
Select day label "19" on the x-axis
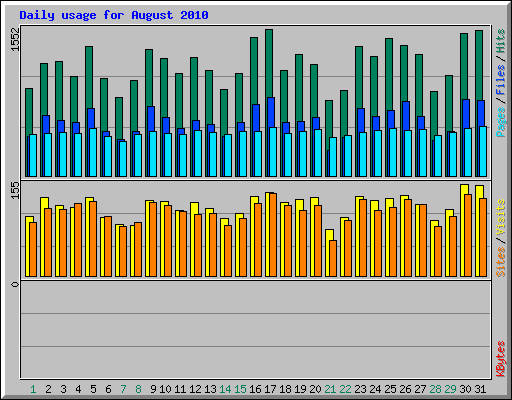300,389
